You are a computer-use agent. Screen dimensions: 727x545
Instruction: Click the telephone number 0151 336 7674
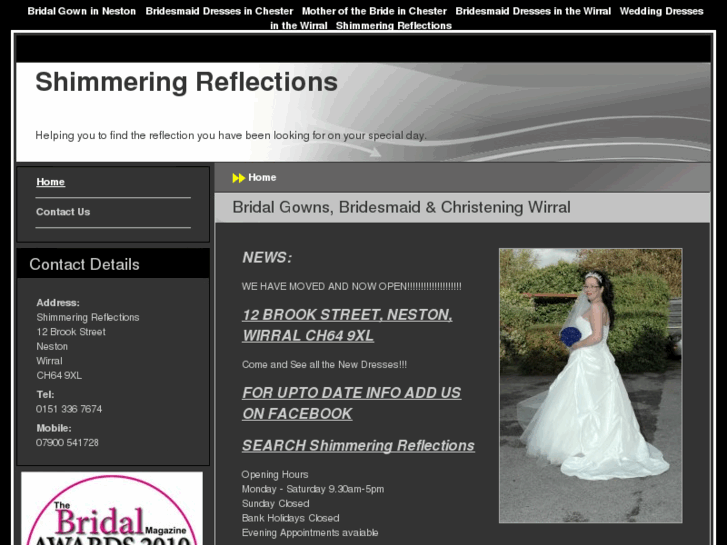click(69, 409)
